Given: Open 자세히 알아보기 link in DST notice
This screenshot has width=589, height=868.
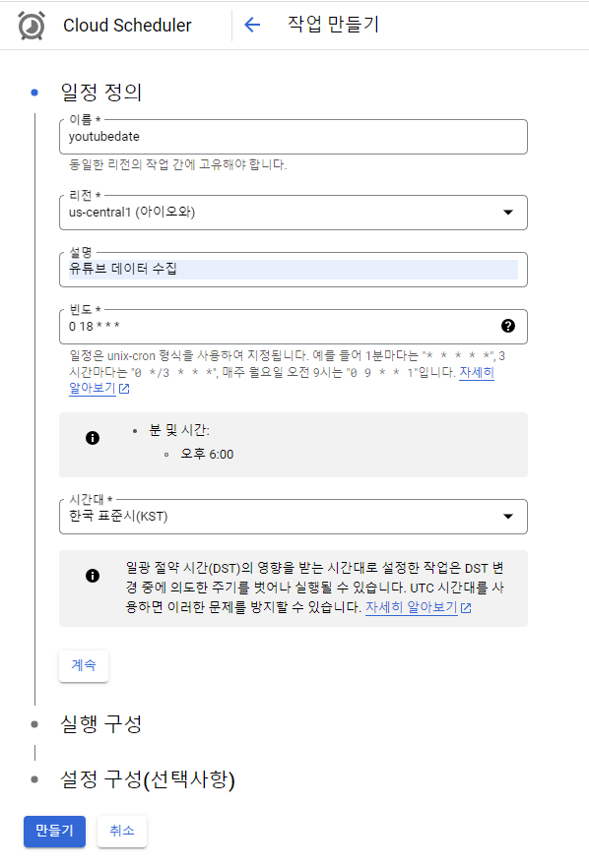Looking at the screenshot, I should (411, 607).
